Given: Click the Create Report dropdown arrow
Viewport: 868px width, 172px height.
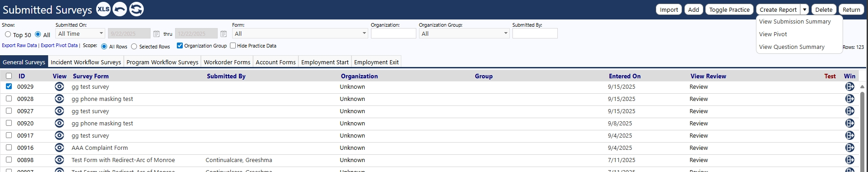Looking at the screenshot, I should coord(805,10).
